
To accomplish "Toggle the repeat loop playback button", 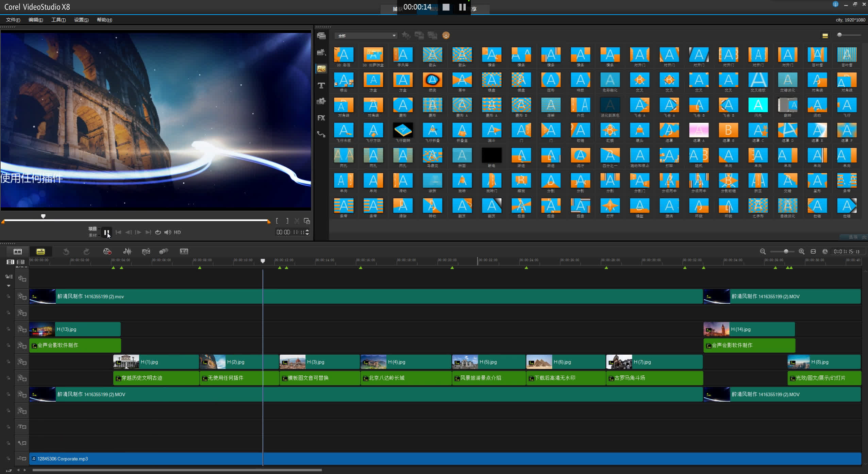I will 158,232.
